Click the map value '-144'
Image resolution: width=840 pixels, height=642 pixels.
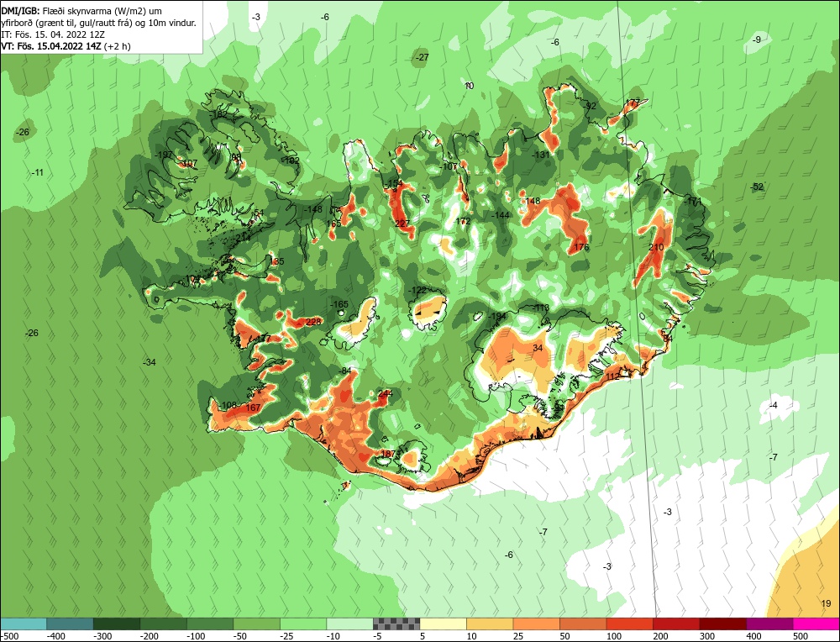(x=501, y=215)
